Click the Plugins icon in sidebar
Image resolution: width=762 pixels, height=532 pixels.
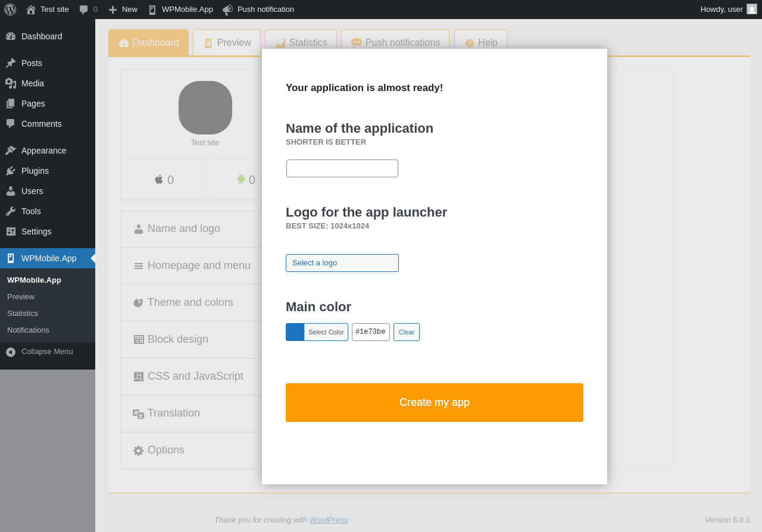tap(11, 171)
